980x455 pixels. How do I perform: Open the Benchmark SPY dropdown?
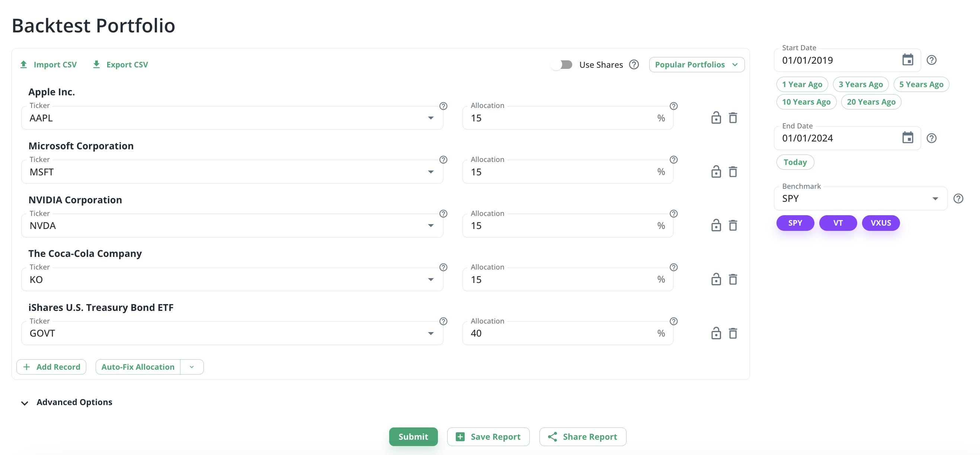click(861, 198)
